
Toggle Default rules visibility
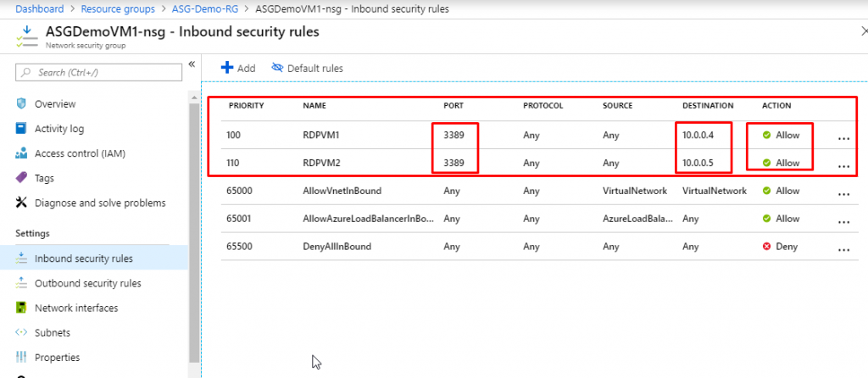pyautogui.click(x=307, y=68)
